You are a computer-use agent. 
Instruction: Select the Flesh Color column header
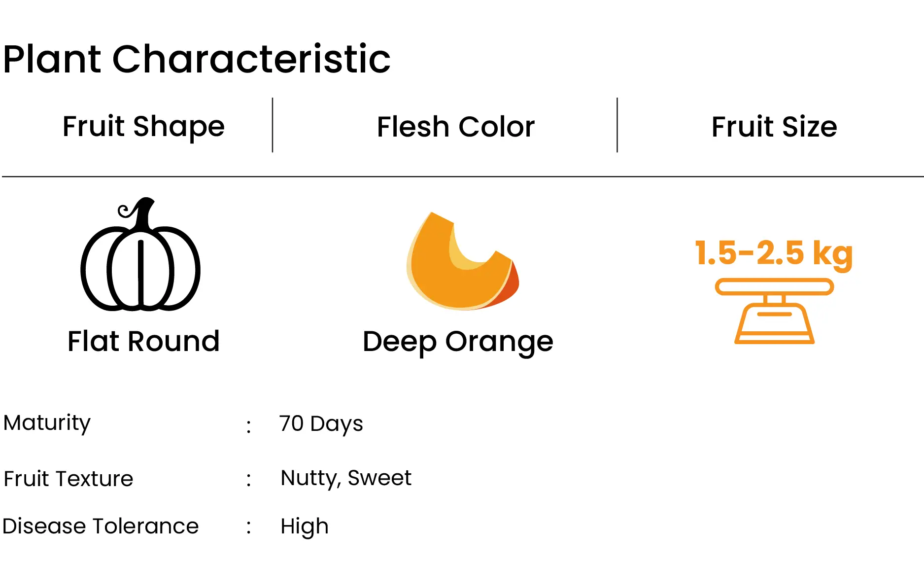[456, 127]
